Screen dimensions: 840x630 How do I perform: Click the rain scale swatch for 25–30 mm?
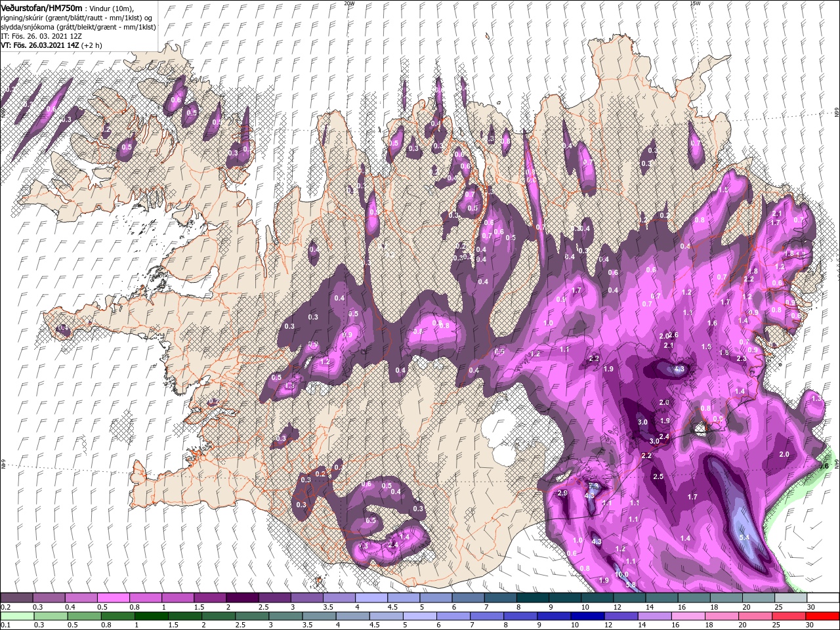[788, 616]
